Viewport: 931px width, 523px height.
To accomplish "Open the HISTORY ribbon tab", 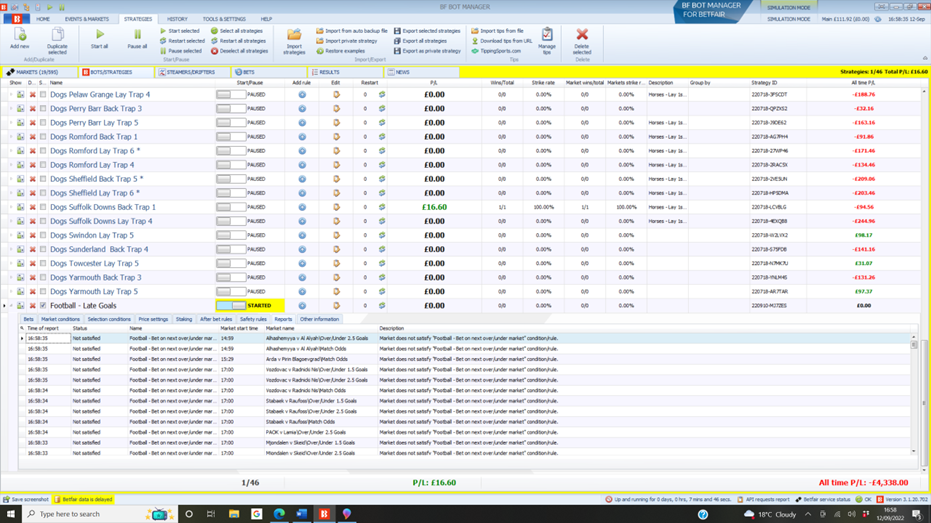I will click(177, 19).
